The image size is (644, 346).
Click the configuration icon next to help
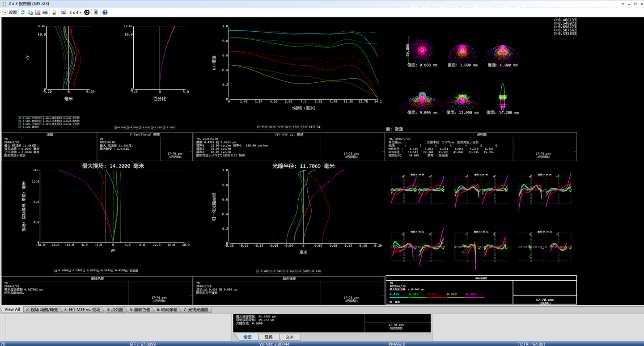click(96, 13)
